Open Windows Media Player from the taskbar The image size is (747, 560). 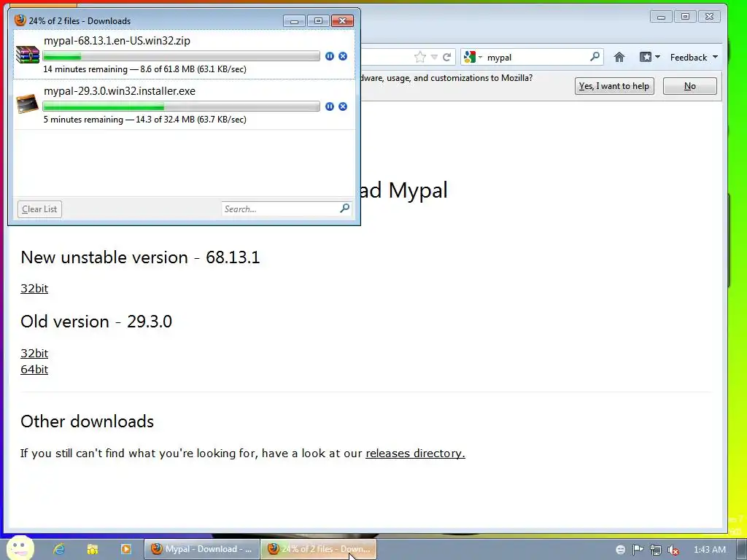click(x=125, y=549)
